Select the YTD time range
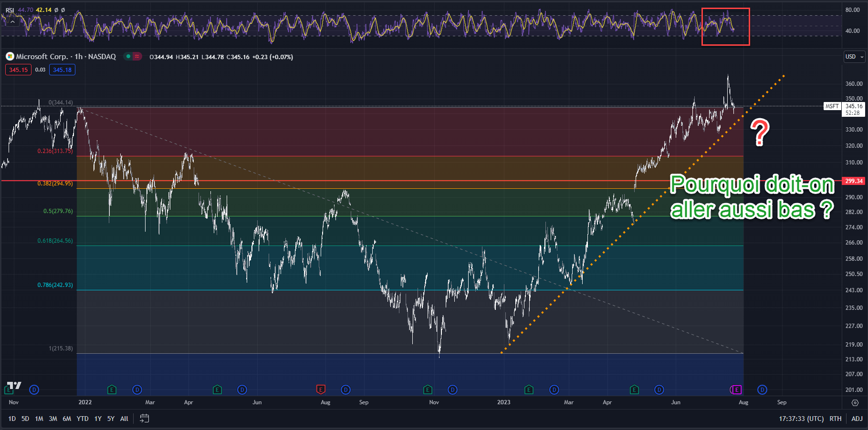 point(83,419)
